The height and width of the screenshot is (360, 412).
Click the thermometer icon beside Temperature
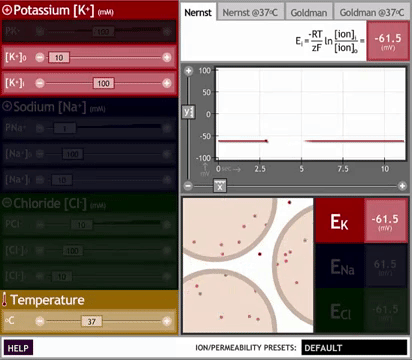click(5, 299)
